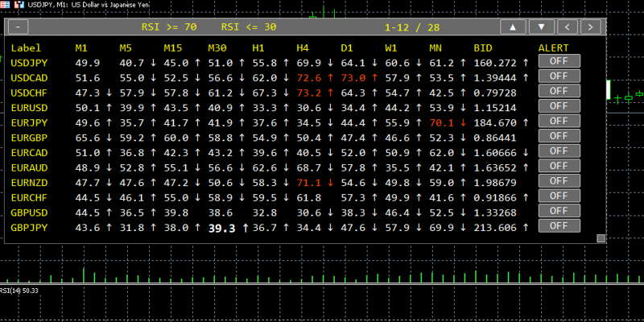The width and height of the screenshot is (644, 322).
Task: Select the EURAUD symbol label
Action: (29, 168)
